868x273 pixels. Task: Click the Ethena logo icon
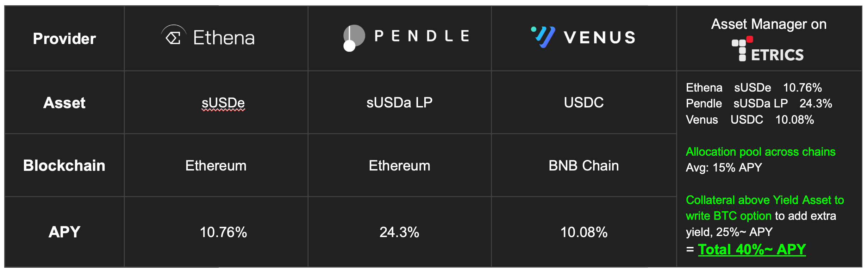[x=173, y=36]
